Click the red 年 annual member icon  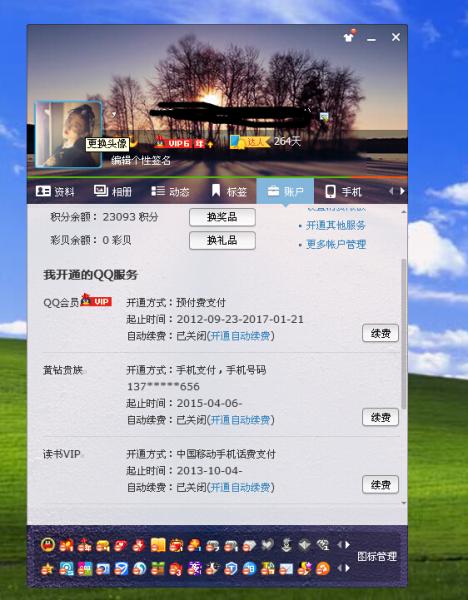coord(84,545)
